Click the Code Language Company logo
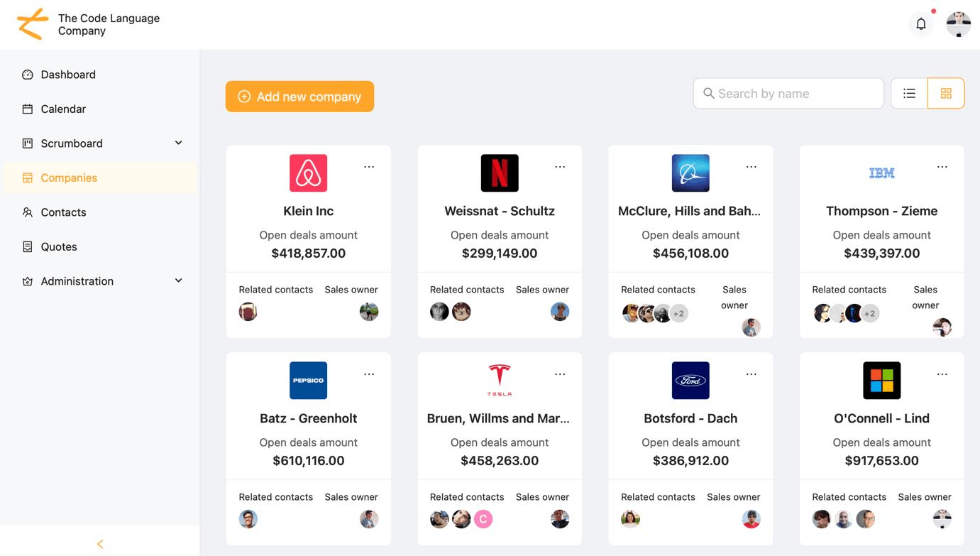The image size is (980, 556). (x=33, y=24)
